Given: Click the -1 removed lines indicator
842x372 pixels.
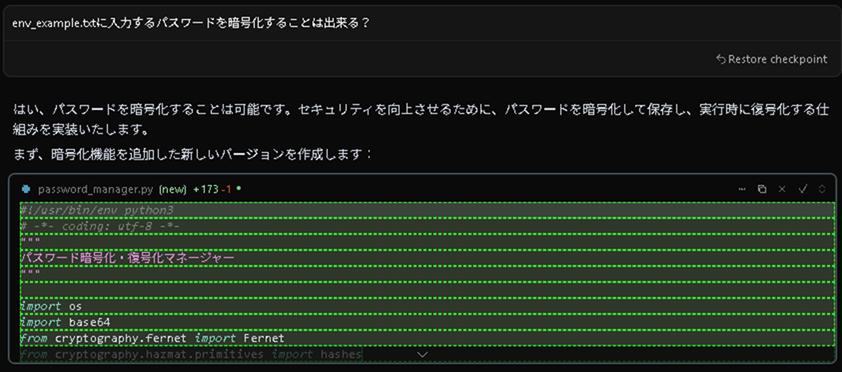Looking at the screenshot, I should (226, 189).
